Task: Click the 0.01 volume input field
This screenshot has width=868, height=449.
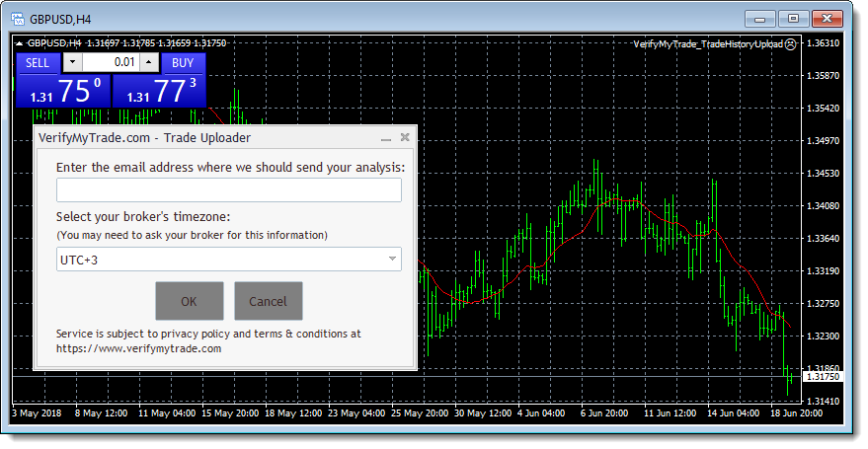Action: 111,62
